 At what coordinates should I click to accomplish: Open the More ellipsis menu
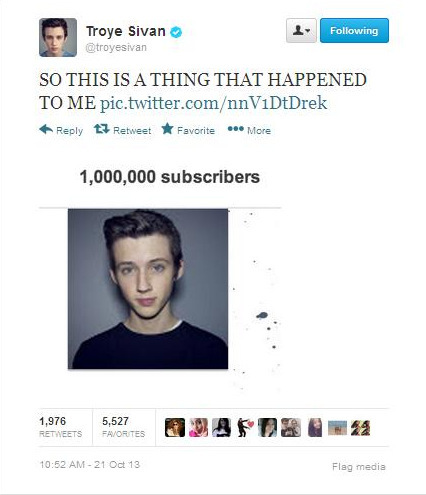tap(236, 128)
